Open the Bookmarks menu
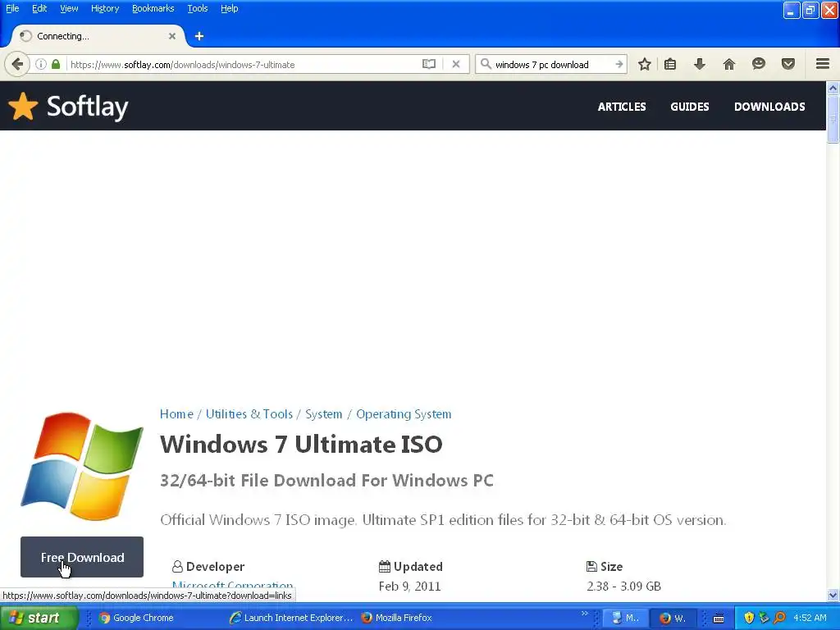The width and height of the screenshot is (840, 630). click(153, 8)
